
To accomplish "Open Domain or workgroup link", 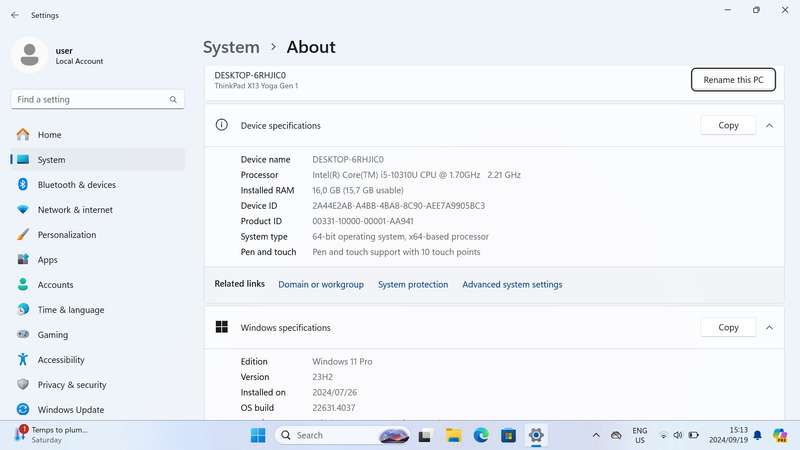I will [x=321, y=285].
